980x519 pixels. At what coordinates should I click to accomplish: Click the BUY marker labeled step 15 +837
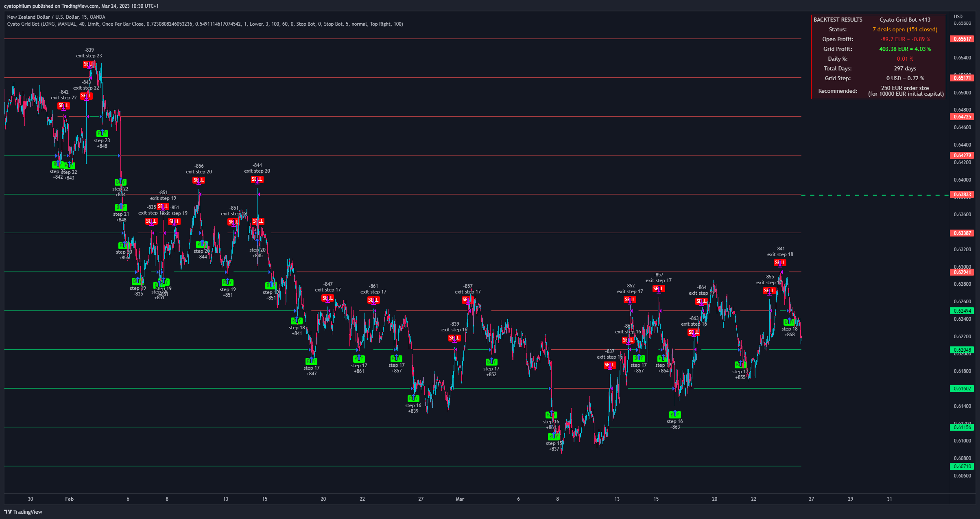tap(554, 436)
